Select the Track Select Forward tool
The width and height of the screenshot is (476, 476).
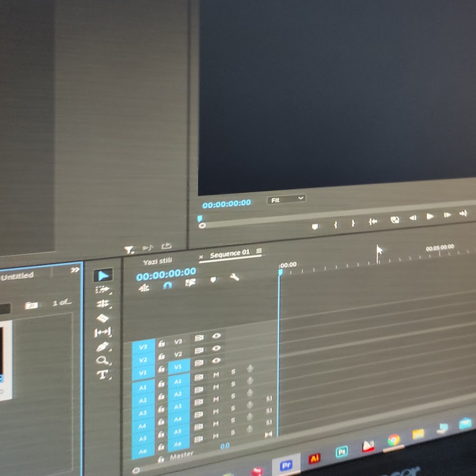point(103,290)
